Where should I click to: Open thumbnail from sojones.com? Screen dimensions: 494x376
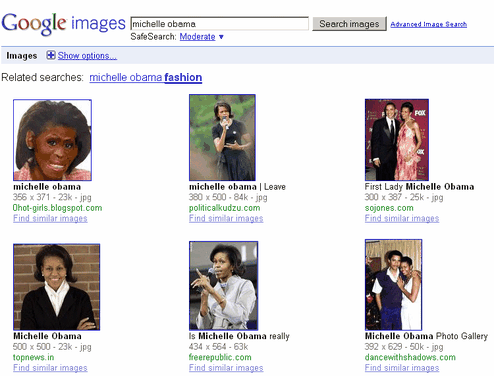(x=397, y=140)
